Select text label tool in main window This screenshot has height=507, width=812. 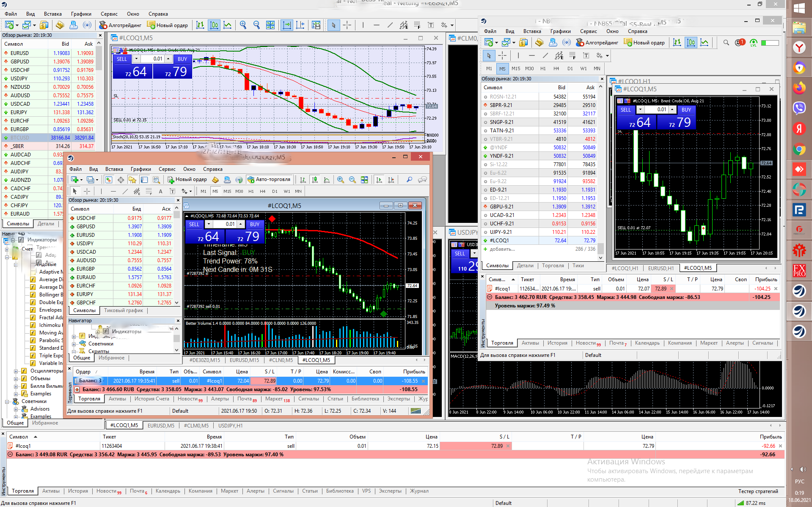(431, 25)
